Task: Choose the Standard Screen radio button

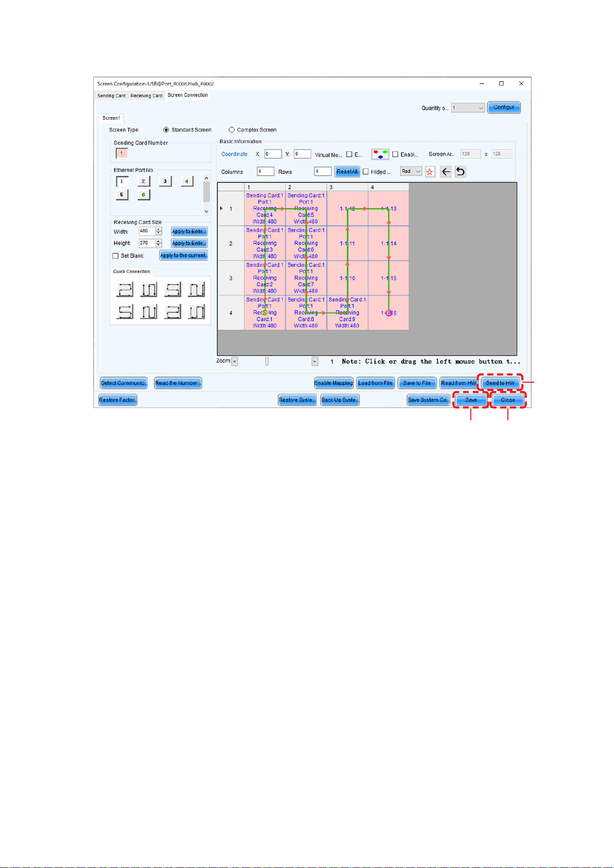Action: 166,130
